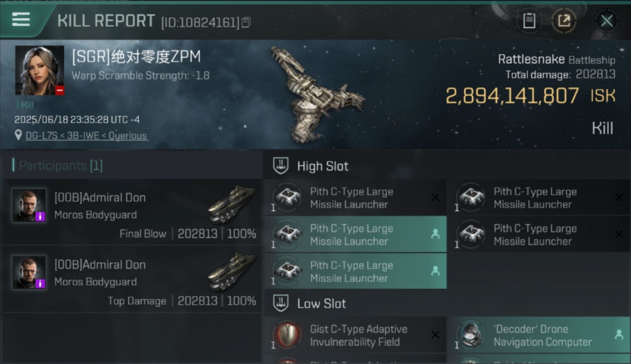Screen dimensions: 631x364
Task: View the victim's character portrait
Action: click(x=39, y=70)
